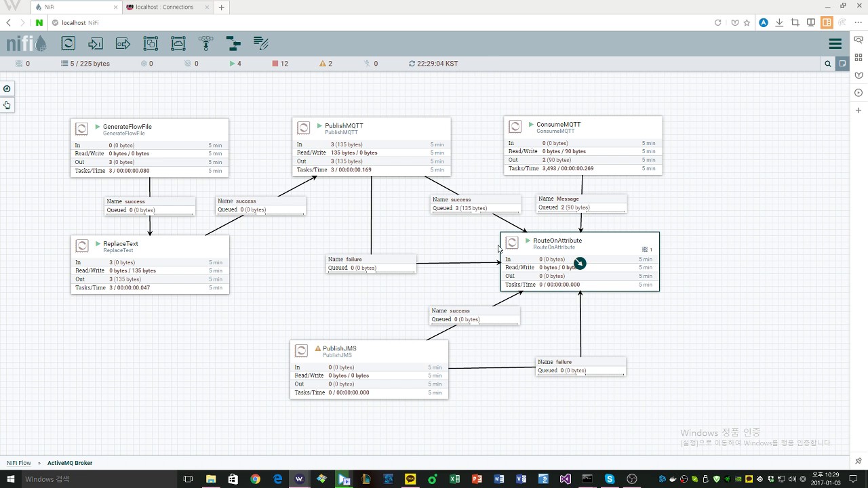Click the ActiveMQ Broker breadcrumb
Image resolution: width=868 pixels, height=488 pixels.
pos(70,463)
